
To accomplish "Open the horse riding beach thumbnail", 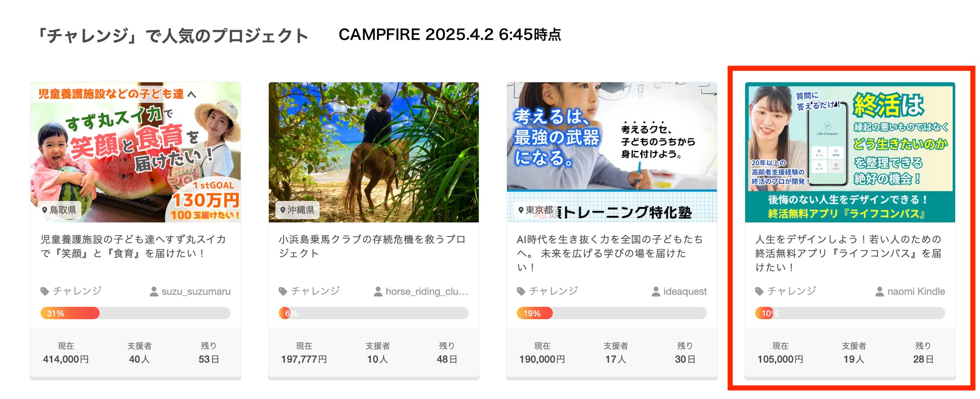I will (374, 152).
